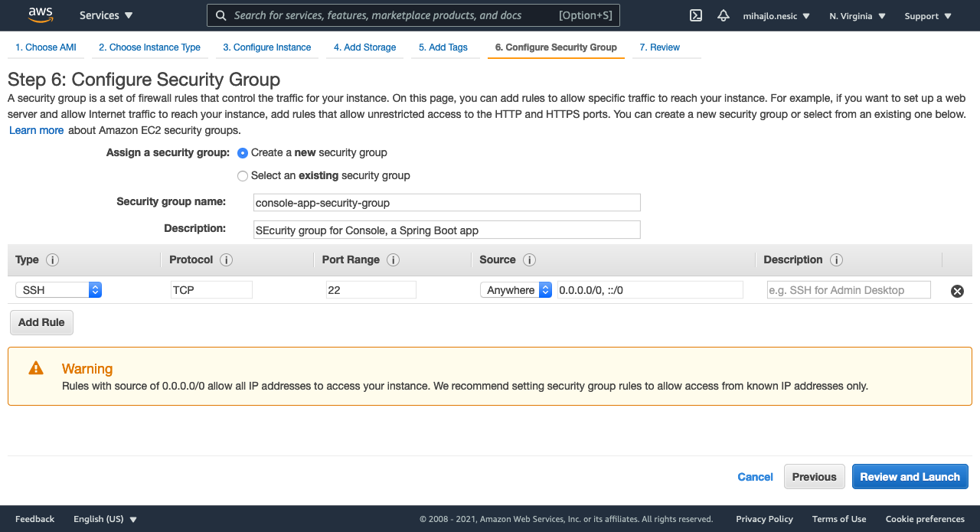Viewport: 980px width, 532px height.
Task: Open the Learn more link
Action: 37,130
